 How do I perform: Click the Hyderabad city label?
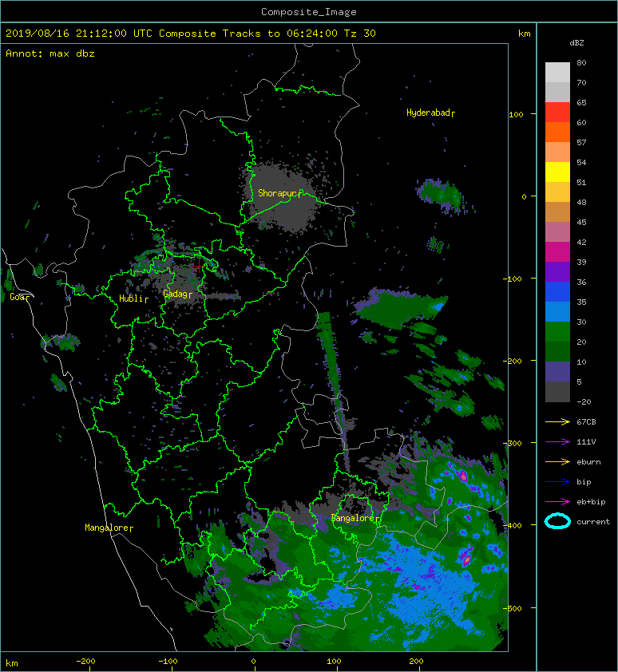coord(430,113)
